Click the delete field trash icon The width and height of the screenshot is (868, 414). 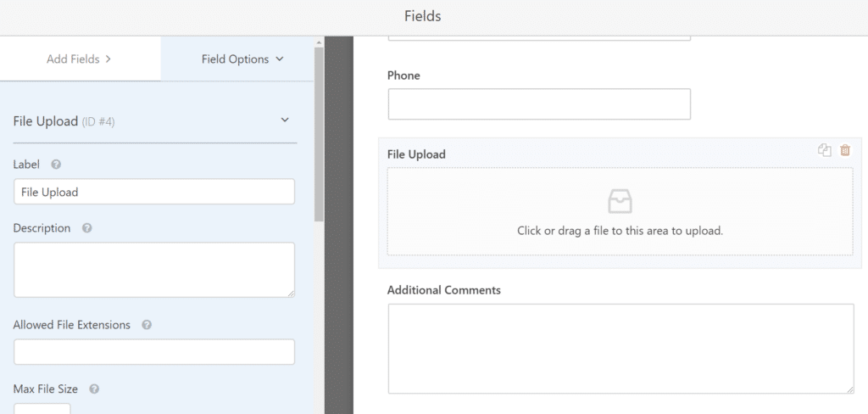click(845, 150)
